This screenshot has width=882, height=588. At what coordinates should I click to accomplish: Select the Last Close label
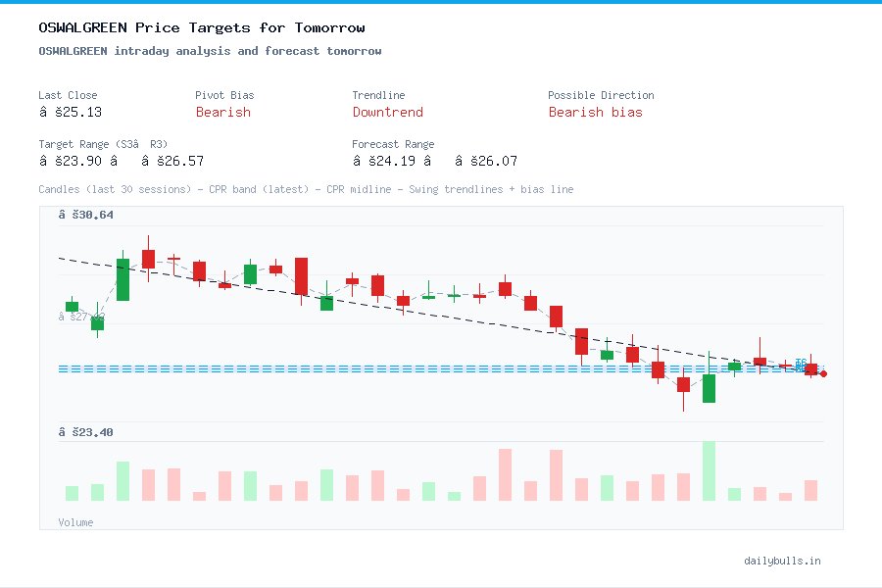click(x=68, y=95)
